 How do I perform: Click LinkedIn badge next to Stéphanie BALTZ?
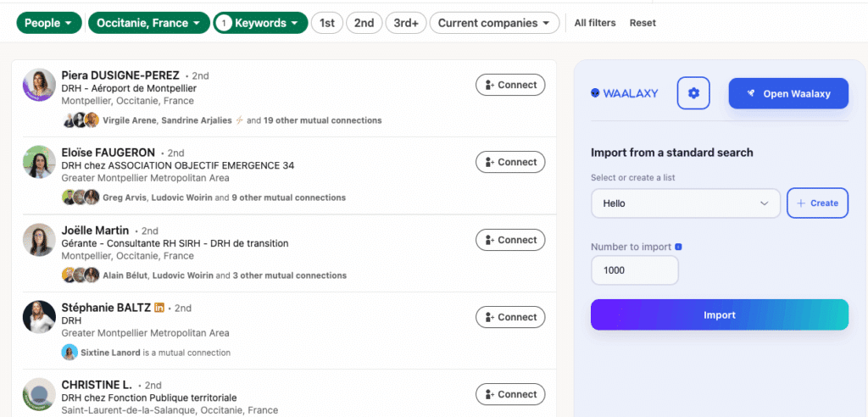pyautogui.click(x=159, y=308)
